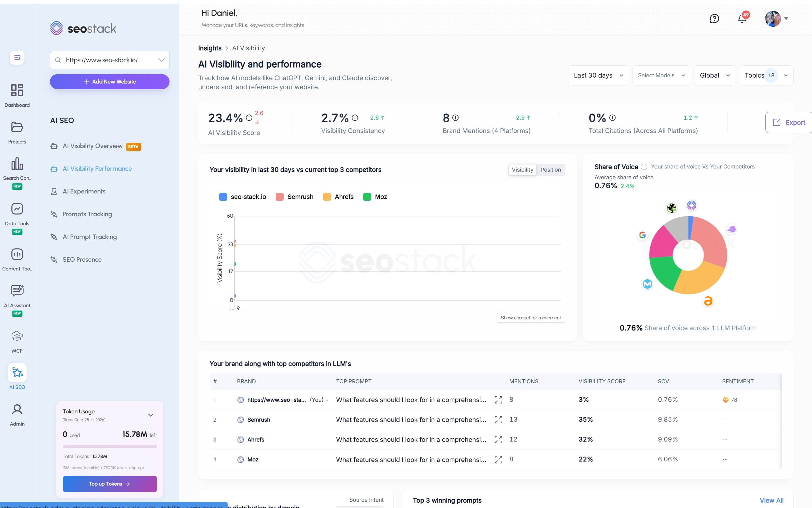Open the notifications bell
This screenshot has height=508, width=812.
coord(742,18)
